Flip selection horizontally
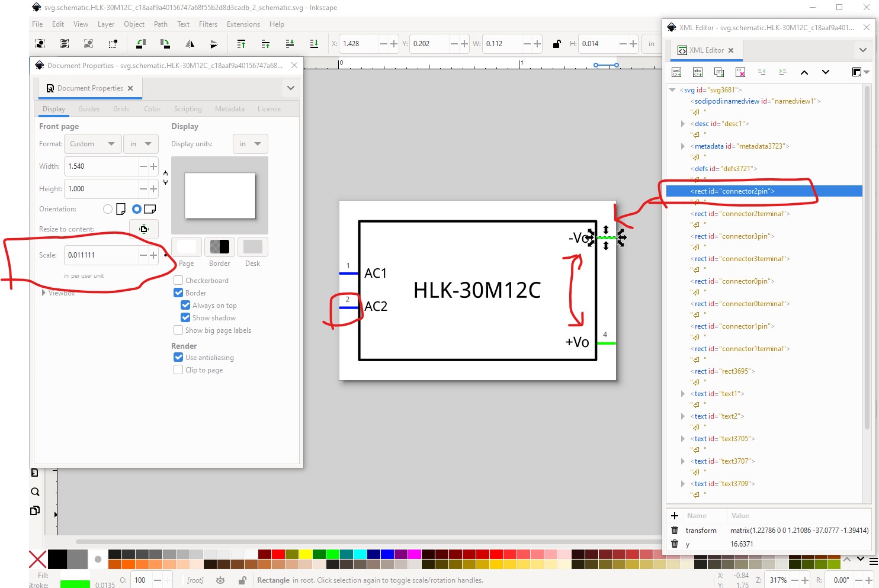 click(x=190, y=44)
